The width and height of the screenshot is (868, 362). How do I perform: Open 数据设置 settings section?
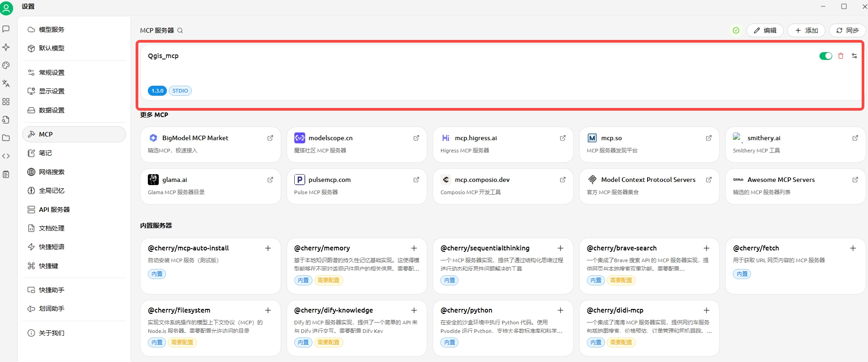74,110
